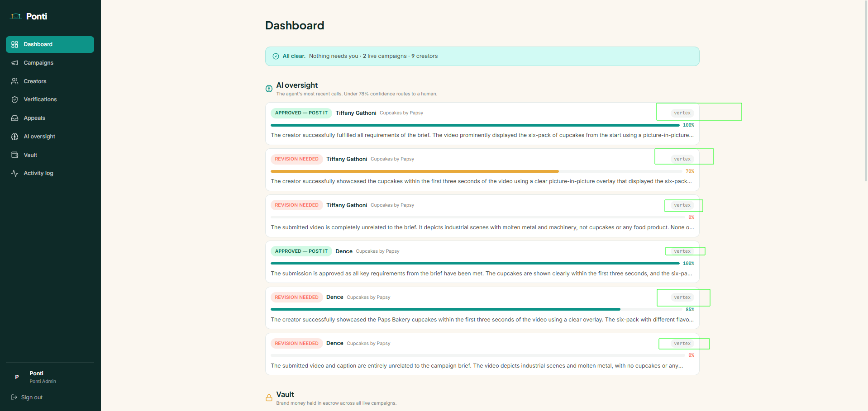The height and width of the screenshot is (411, 868).
Task: Click REVISION NEEDED badge on Tiffany's 70% card
Action: 297,159
